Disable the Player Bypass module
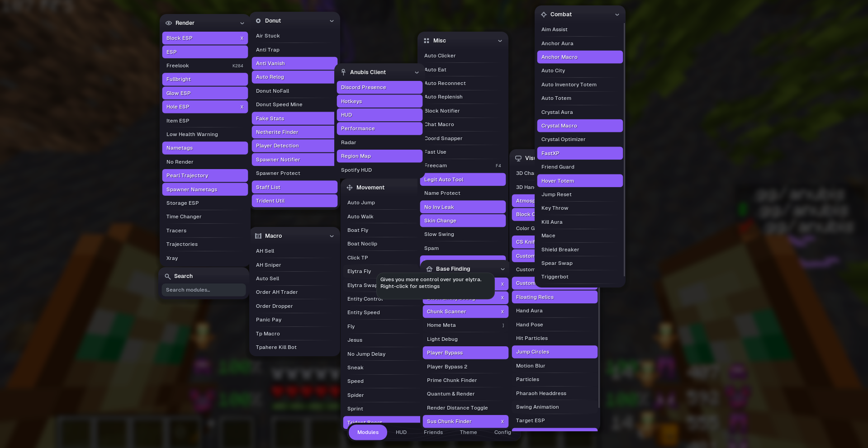 pos(465,353)
